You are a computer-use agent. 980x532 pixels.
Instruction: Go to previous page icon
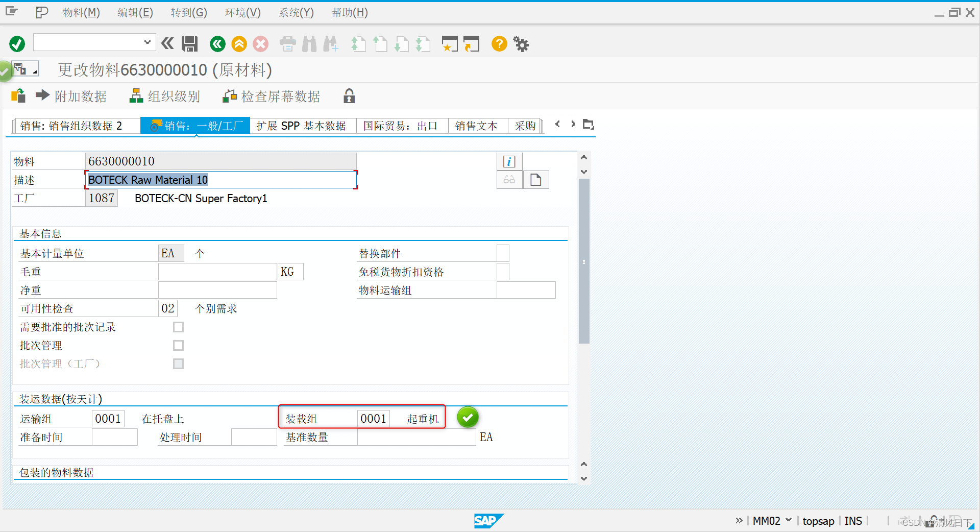click(380, 44)
